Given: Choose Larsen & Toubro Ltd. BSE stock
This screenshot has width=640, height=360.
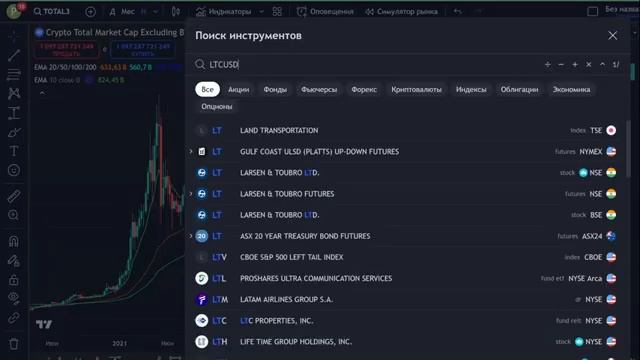Looking at the screenshot, I should [406, 215].
